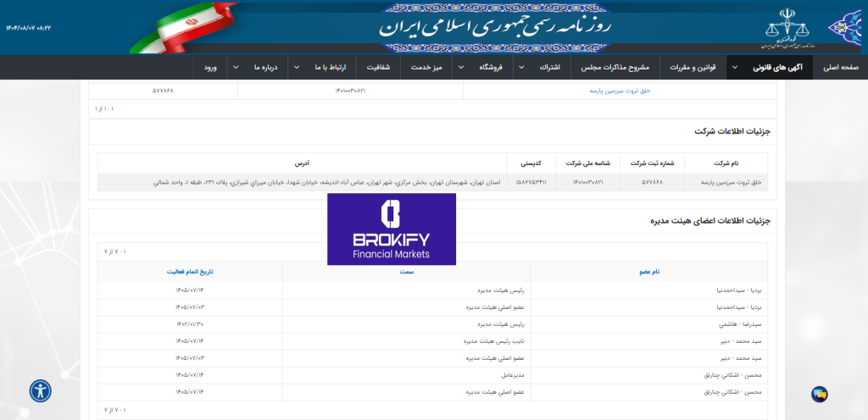
Task: Open the فروشگاه menu item
Action: click(x=491, y=68)
